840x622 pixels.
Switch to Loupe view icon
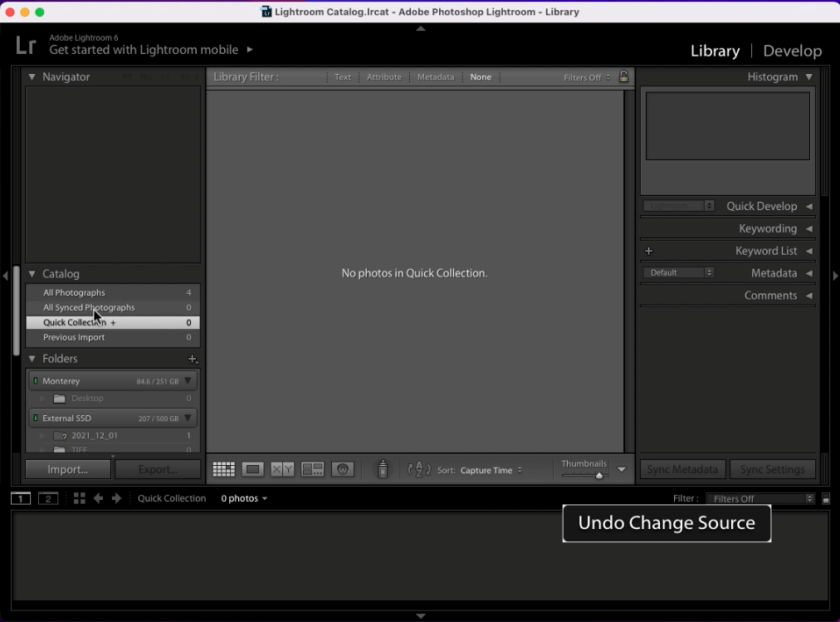pyautogui.click(x=253, y=469)
